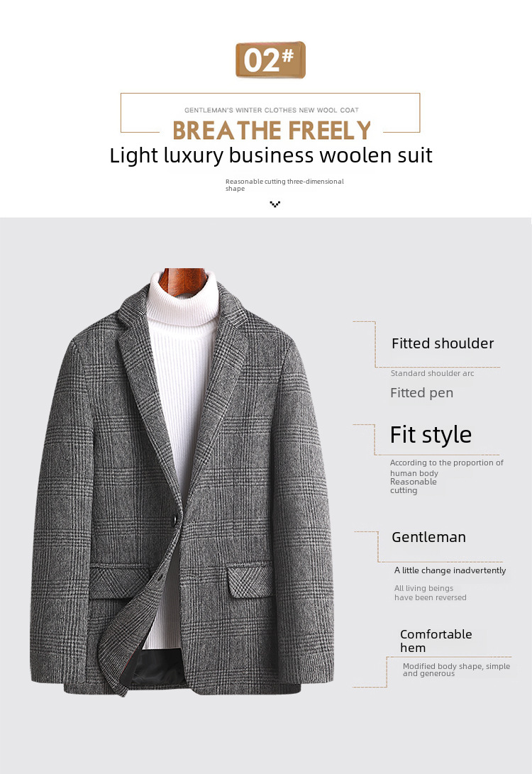This screenshot has height=774, width=532.
Task: Click A little change inadvertently text
Action: 450,570
